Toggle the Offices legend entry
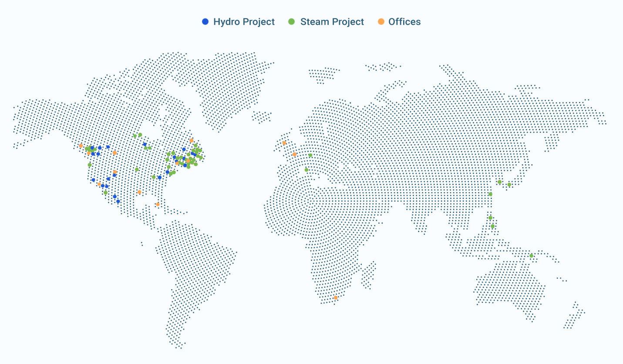Screen dimensions: 623x364 tap(399, 22)
